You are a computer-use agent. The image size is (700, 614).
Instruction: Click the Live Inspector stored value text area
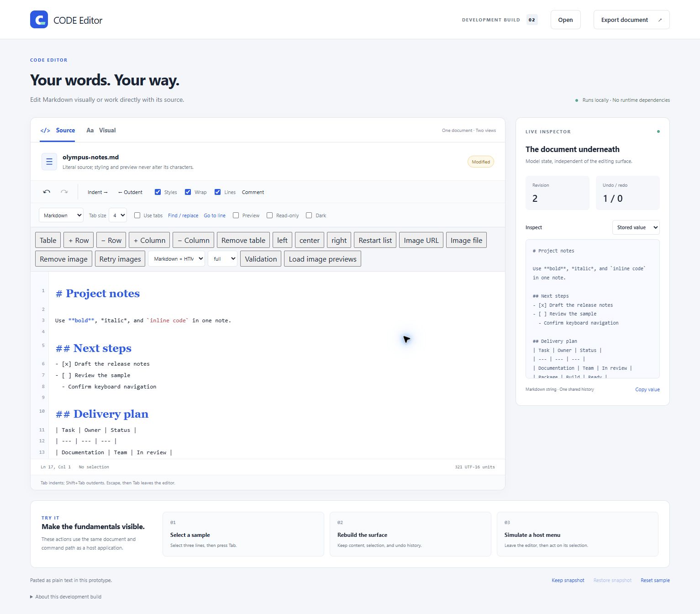pyautogui.click(x=593, y=309)
